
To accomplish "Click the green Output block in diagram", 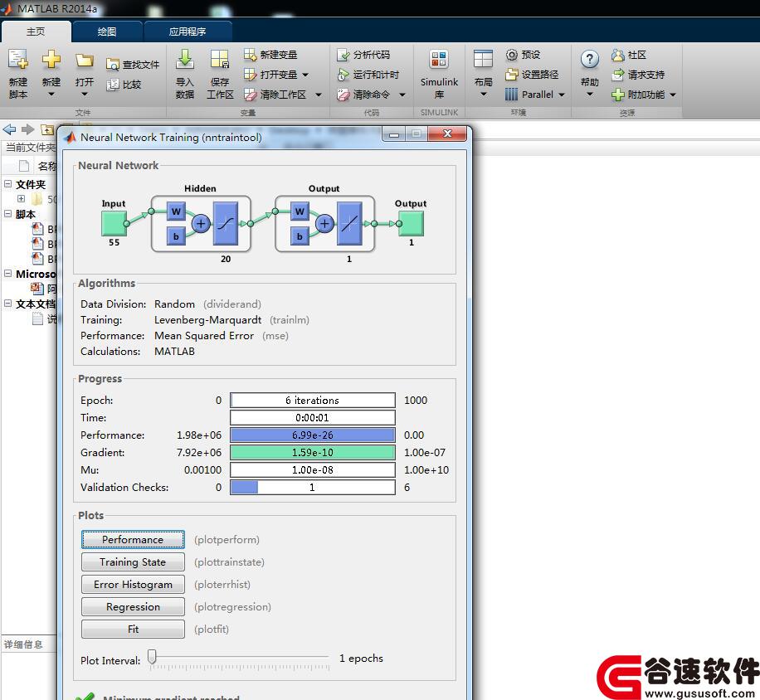I will tap(411, 223).
